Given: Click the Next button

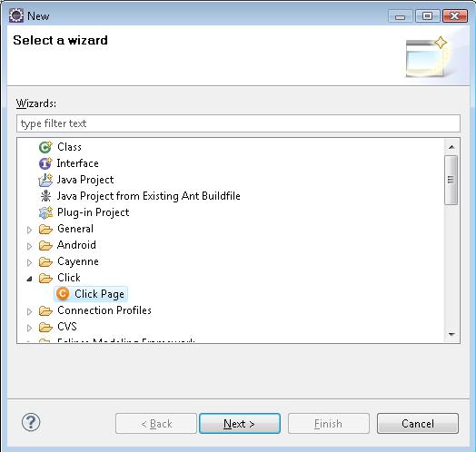Looking at the screenshot, I should 240,424.
